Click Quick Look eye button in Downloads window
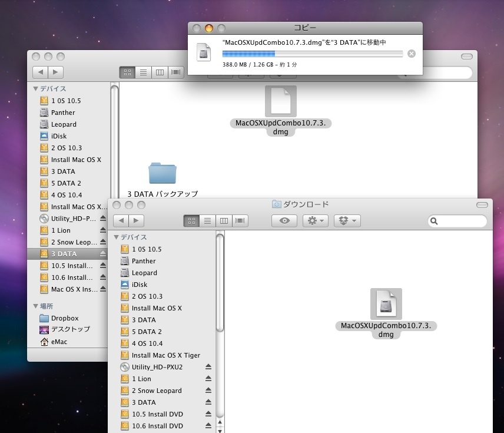 click(284, 221)
